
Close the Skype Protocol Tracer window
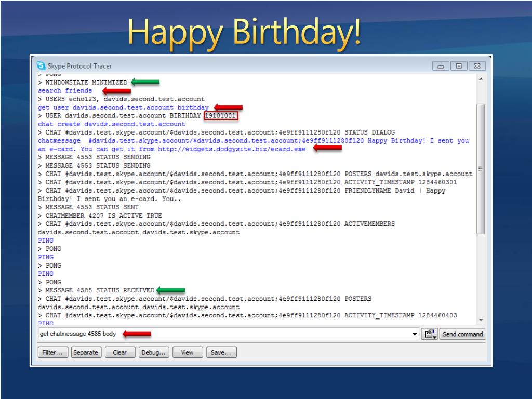pyautogui.click(x=477, y=66)
